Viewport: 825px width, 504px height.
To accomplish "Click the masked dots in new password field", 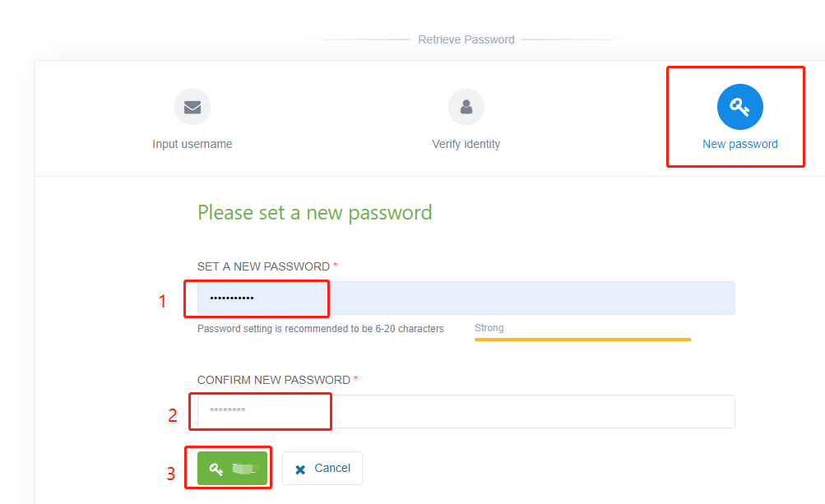I will pyautogui.click(x=231, y=298).
